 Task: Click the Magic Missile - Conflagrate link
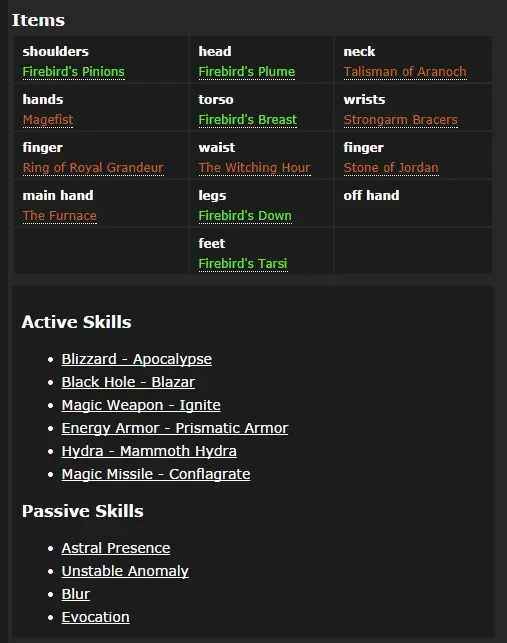click(x=156, y=474)
